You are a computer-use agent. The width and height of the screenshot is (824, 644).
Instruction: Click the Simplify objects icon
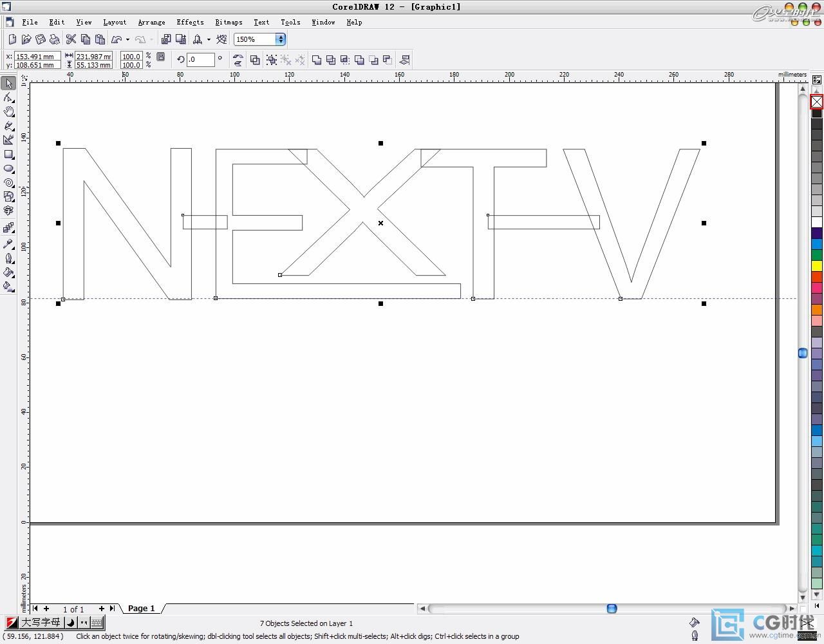(359, 60)
